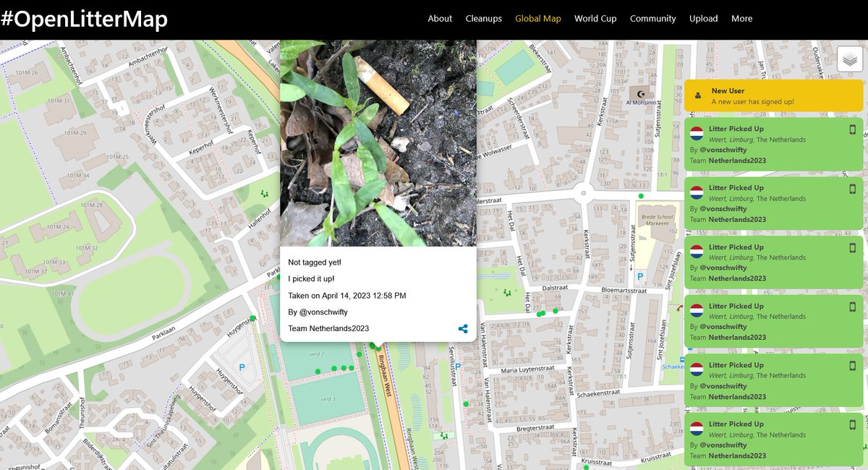The width and height of the screenshot is (868, 470).
Task: Click the share icon in the photo popup
Action: pos(462,328)
